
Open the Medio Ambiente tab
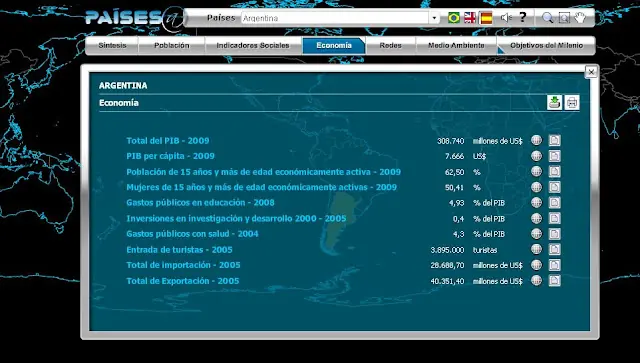tap(456, 45)
